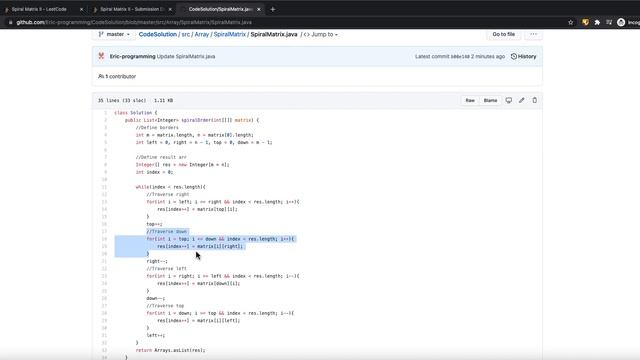
Task: Open the Extensions puzzle icon
Action: click(x=597, y=22)
